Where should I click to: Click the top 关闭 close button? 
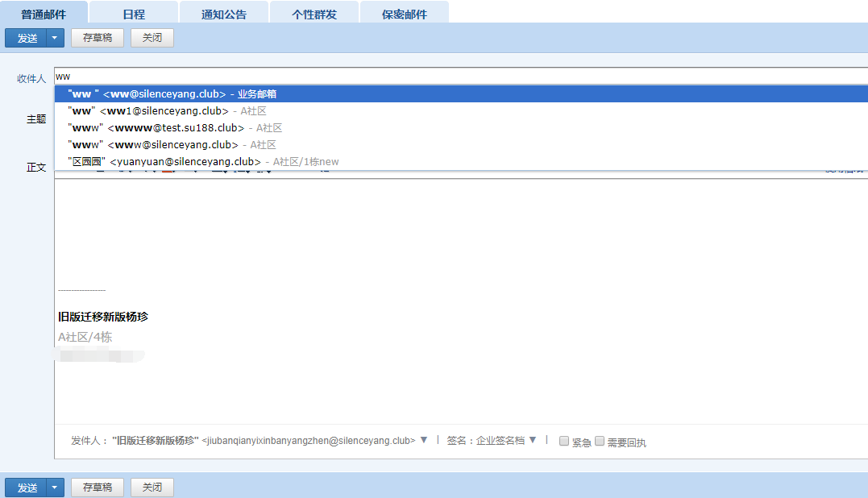click(152, 38)
